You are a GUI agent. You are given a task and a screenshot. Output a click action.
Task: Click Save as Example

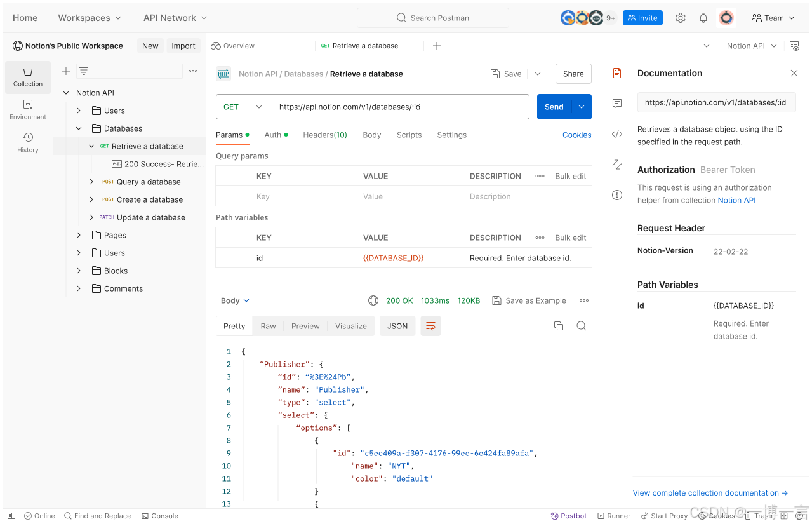(x=529, y=300)
